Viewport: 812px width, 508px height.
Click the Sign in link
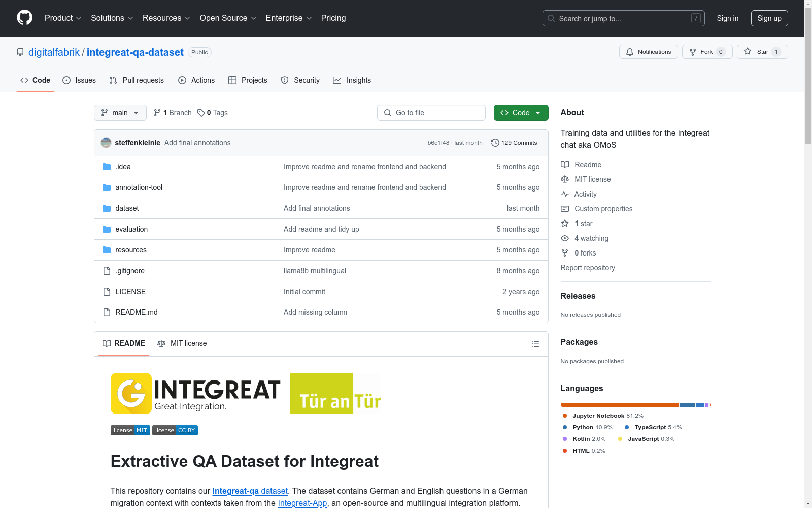click(x=728, y=18)
